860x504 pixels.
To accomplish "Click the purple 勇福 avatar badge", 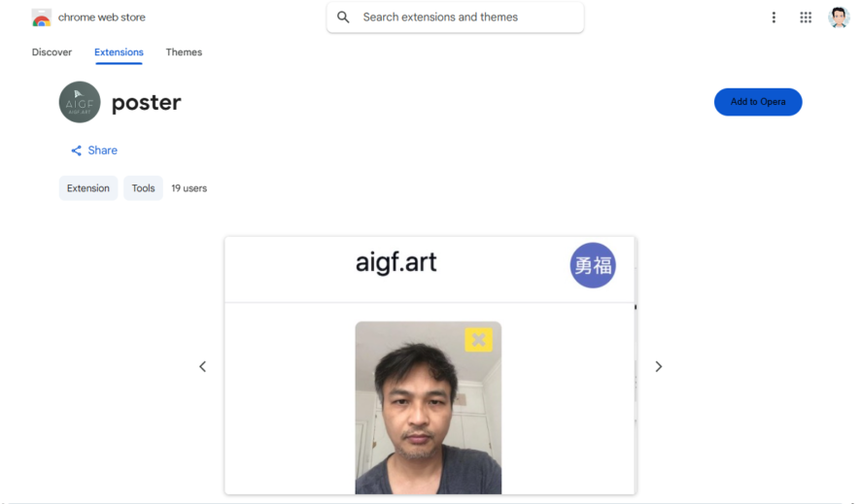I will point(593,266).
